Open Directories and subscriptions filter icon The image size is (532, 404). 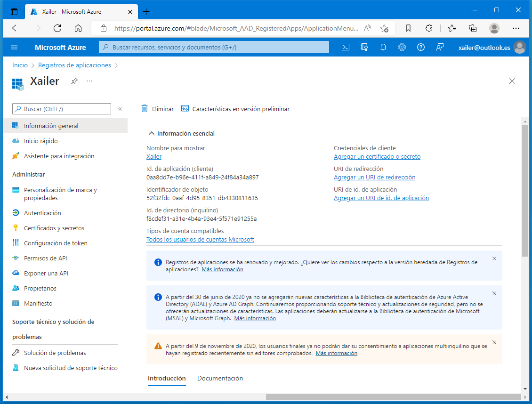click(x=364, y=47)
